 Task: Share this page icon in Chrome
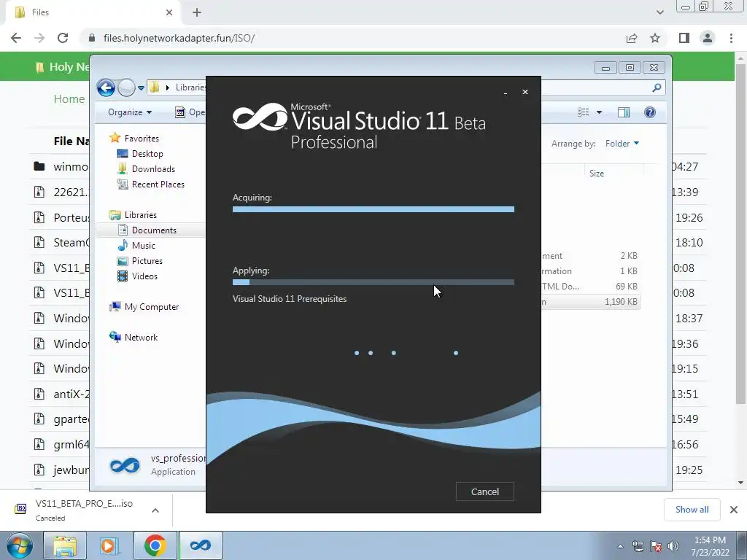click(632, 38)
